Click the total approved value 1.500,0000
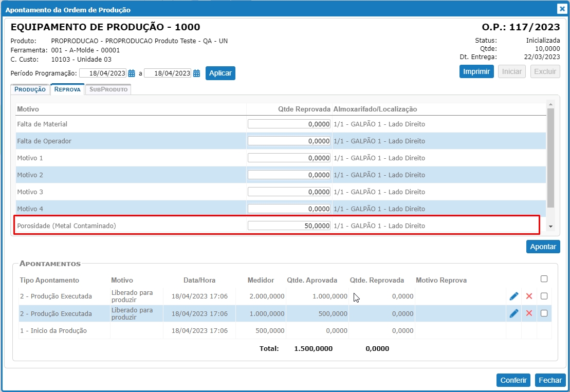Screen dimensions: 570x392 click(314, 349)
